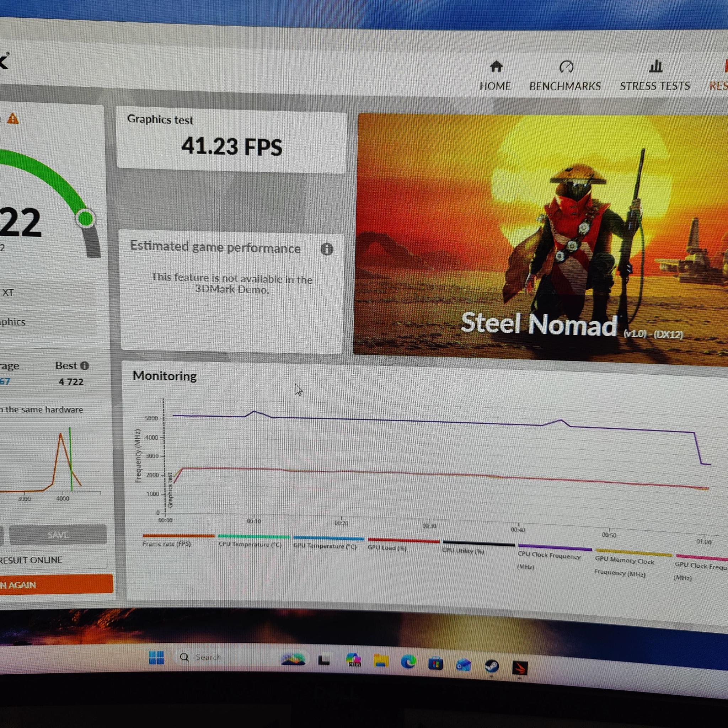Image resolution: width=728 pixels, height=728 pixels.
Task: Launch Microsoft Edge from the taskbar
Action: point(408,662)
